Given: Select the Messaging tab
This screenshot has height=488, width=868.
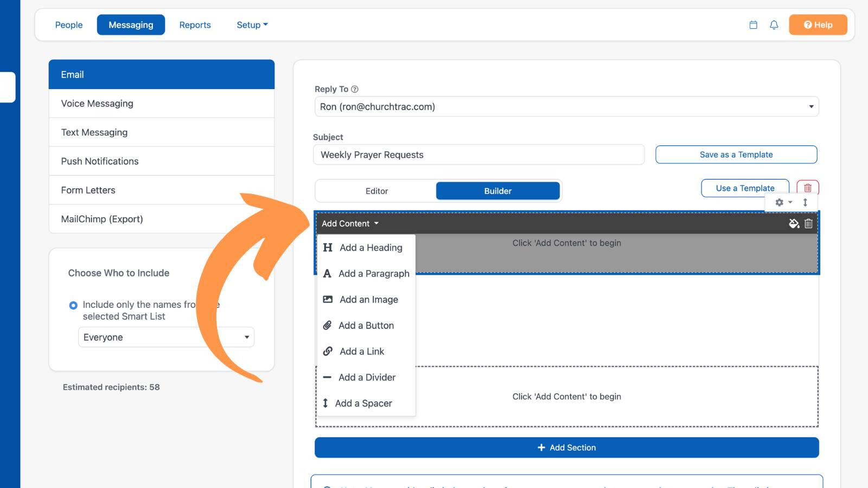Looking at the screenshot, I should click(x=131, y=25).
